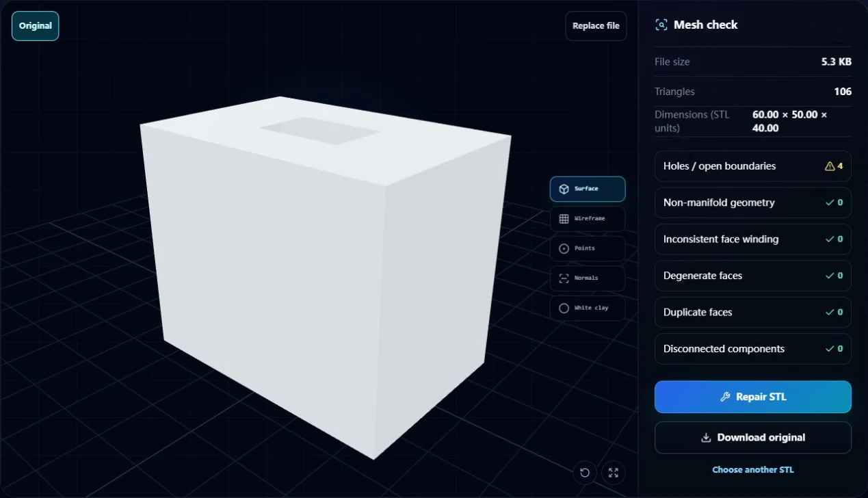The image size is (868, 498).
Task: Click Choose another STL link
Action: [x=753, y=470]
